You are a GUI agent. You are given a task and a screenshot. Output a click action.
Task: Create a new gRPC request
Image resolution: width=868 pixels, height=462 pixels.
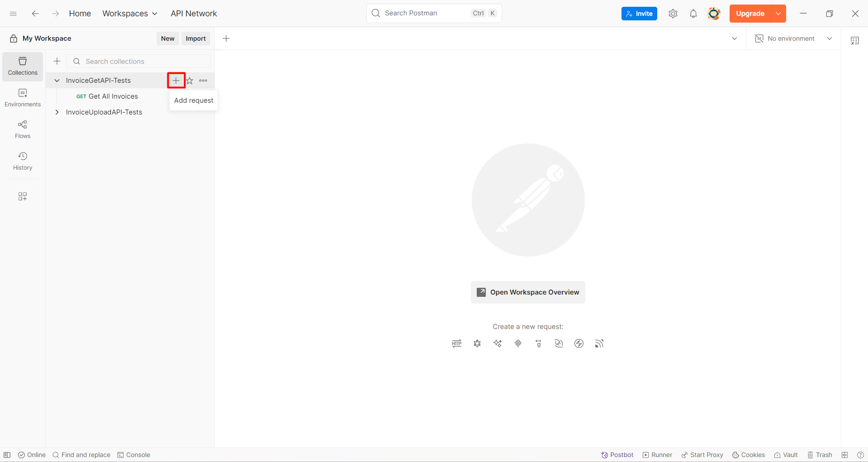coord(538,343)
